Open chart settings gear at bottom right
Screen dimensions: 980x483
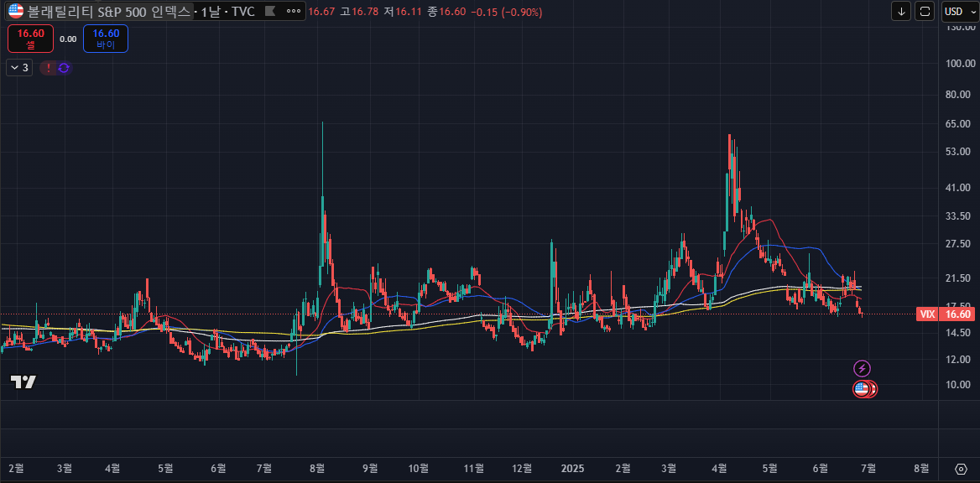pyautogui.click(x=961, y=468)
